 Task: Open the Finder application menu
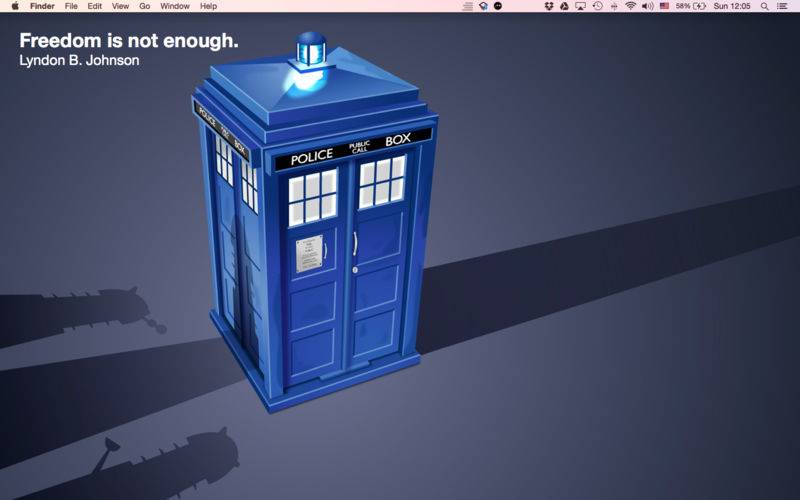pyautogui.click(x=42, y=6)
